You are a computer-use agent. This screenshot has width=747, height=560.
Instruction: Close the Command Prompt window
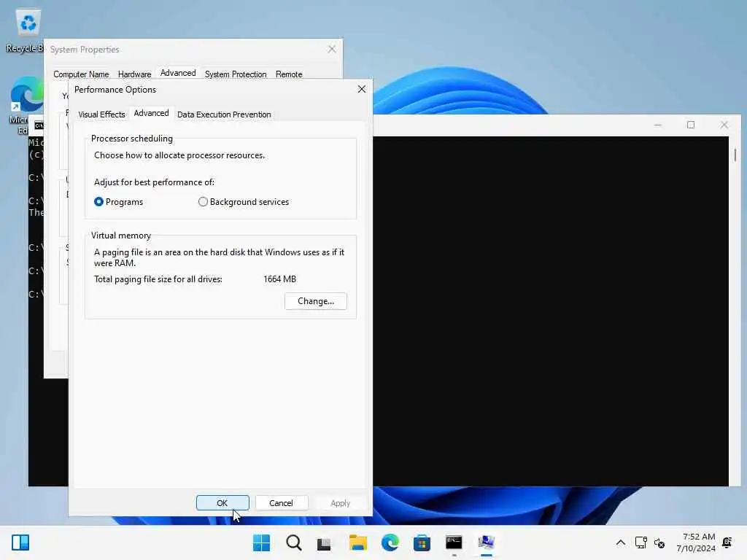[724, 125]
